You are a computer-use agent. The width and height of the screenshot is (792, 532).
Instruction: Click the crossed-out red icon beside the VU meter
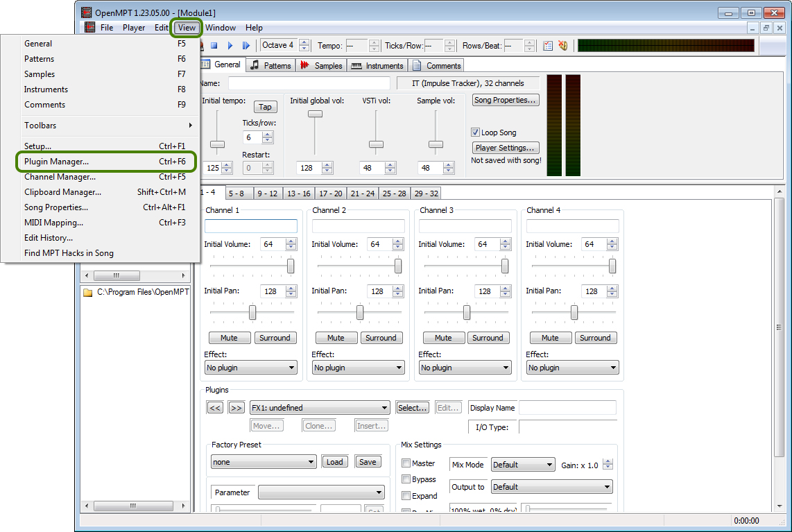tap(563, 46)
